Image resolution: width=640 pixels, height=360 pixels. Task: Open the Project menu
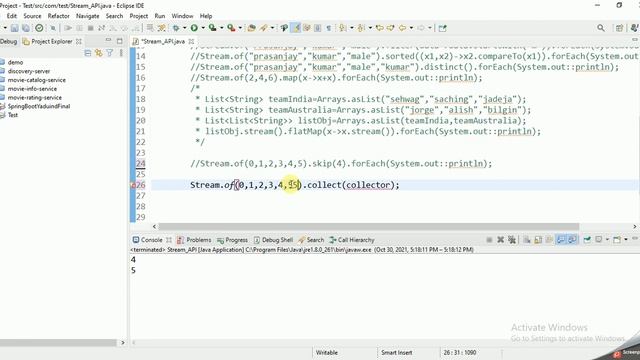click(139, 16)
